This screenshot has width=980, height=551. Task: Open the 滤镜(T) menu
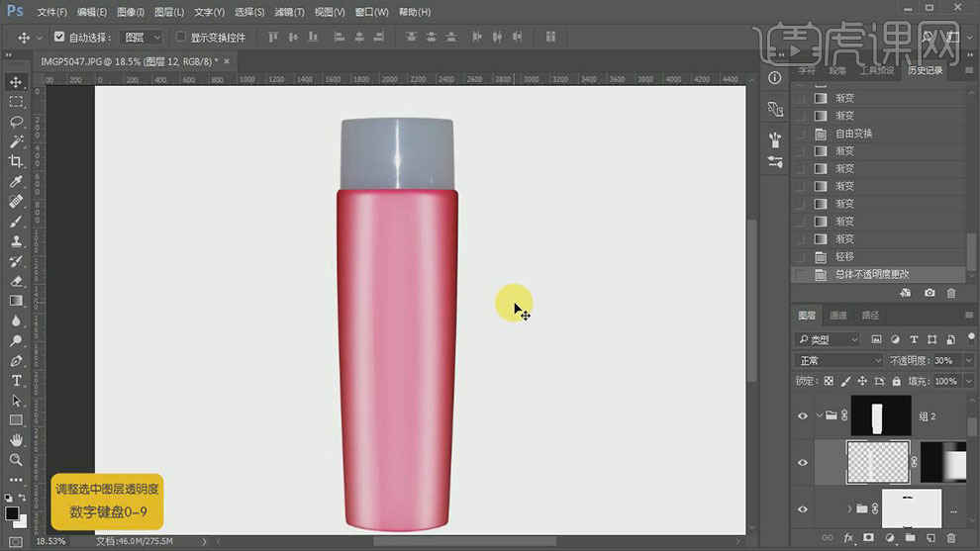[289, 12]
